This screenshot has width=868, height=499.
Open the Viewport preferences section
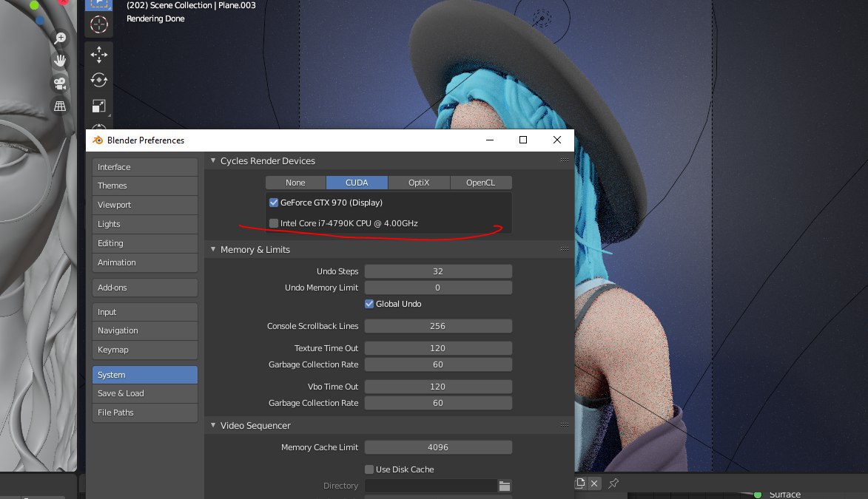145,205
